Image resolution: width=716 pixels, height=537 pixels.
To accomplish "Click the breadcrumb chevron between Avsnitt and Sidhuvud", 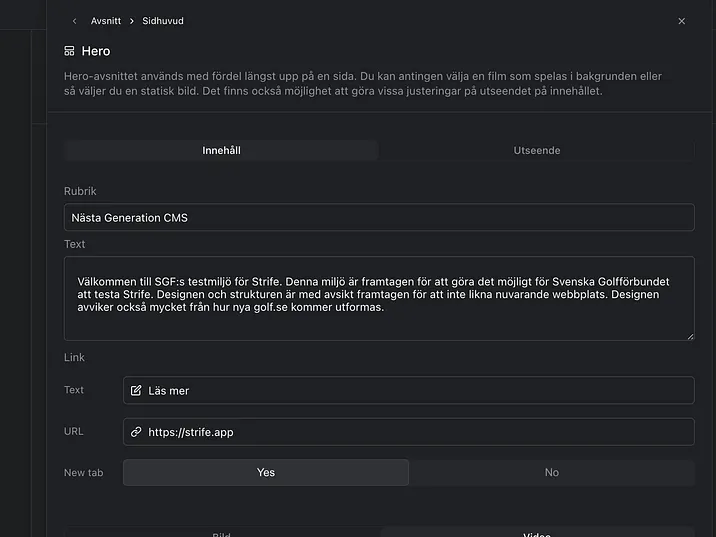I will pos(131,21).
